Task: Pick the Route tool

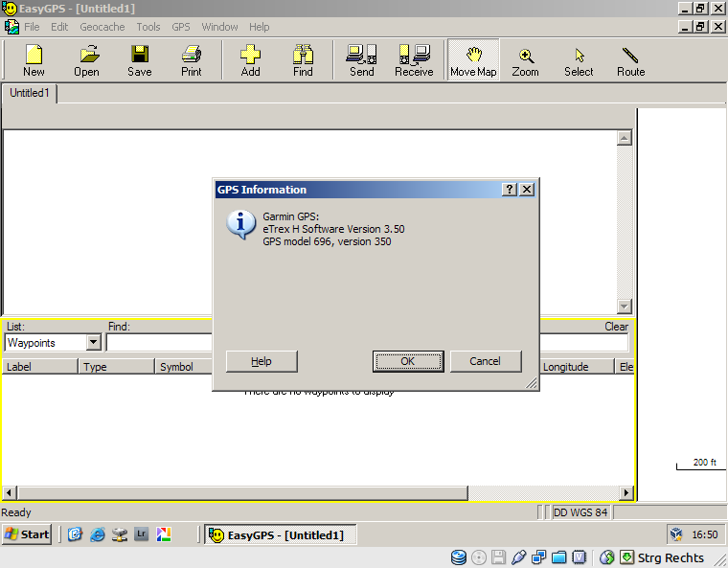Action: 630,60
